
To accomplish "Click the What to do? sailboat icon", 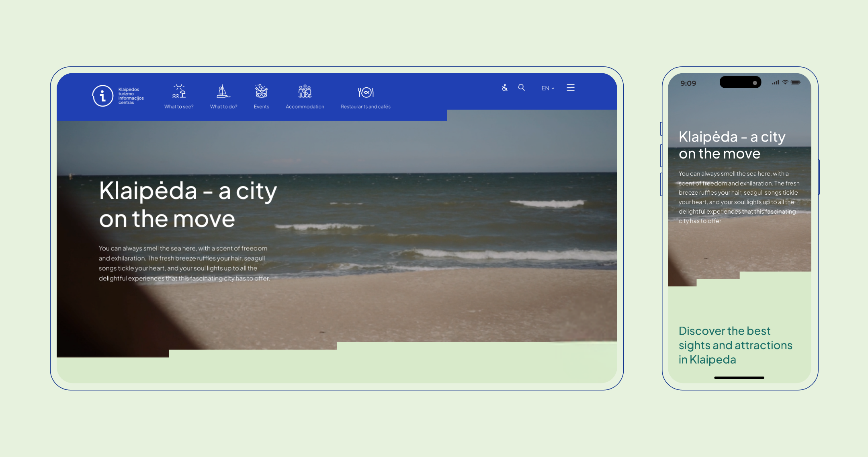I will click(223, 91).
